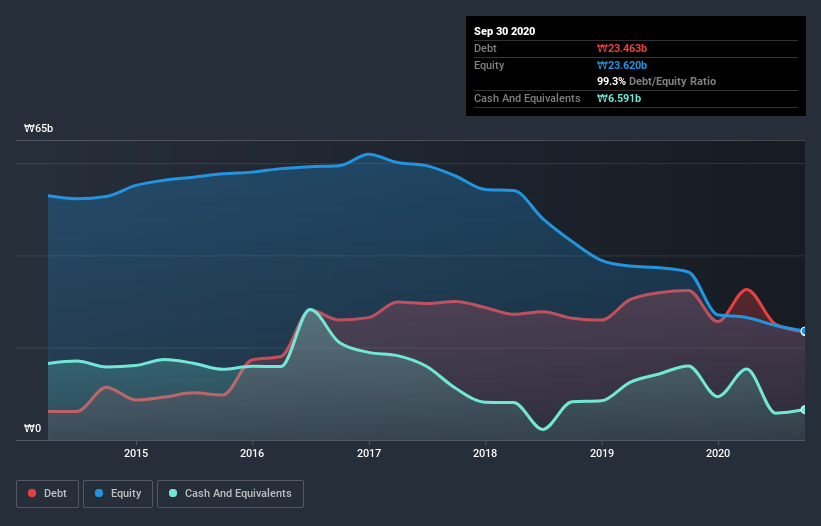This screenshot has height=526, width=821.
Task: Click the red Debt legend dot
Action: [32, 493]
